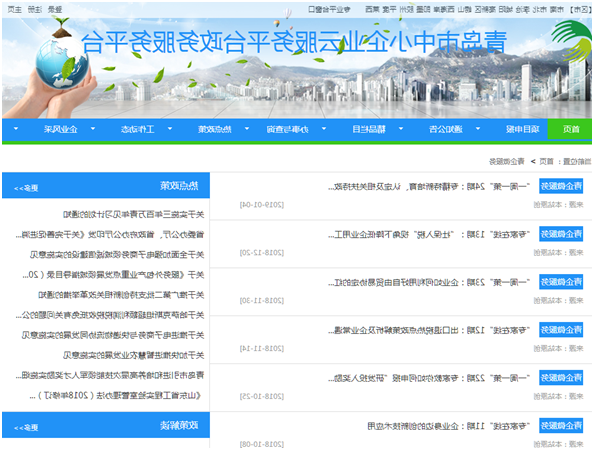Open the 通知公告 navigation menu

(445, 129)
